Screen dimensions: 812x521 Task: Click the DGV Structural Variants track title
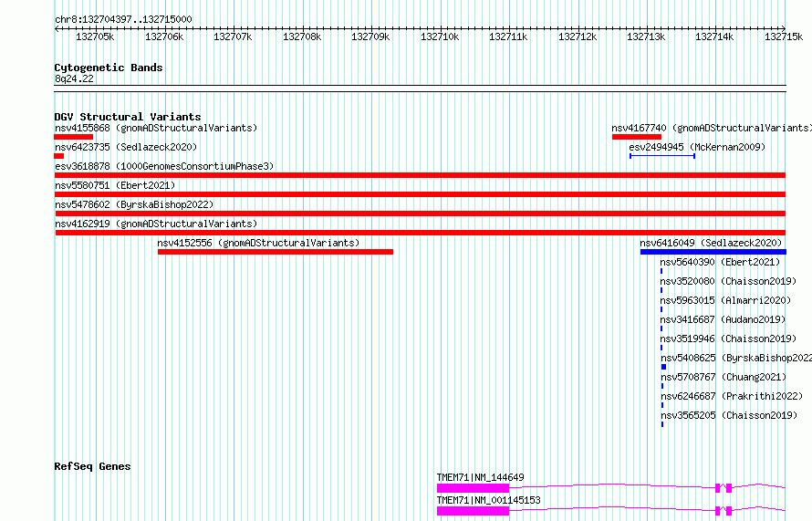click(x=128, y=117)
